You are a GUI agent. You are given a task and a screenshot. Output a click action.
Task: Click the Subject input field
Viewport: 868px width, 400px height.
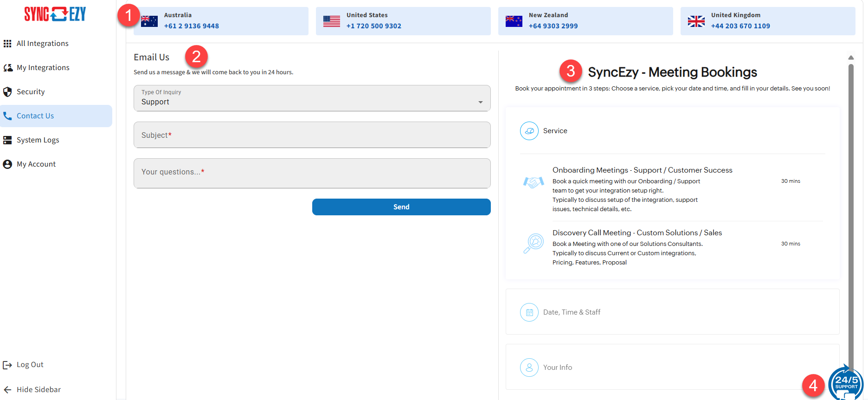(x=312, y=135)
